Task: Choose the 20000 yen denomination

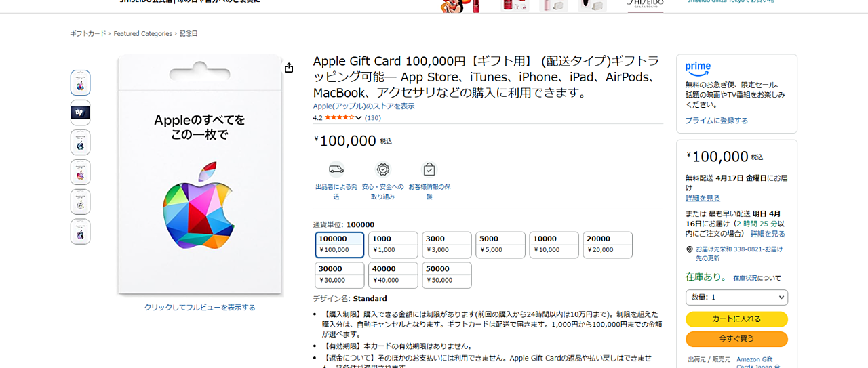Action: click(608, 245)
